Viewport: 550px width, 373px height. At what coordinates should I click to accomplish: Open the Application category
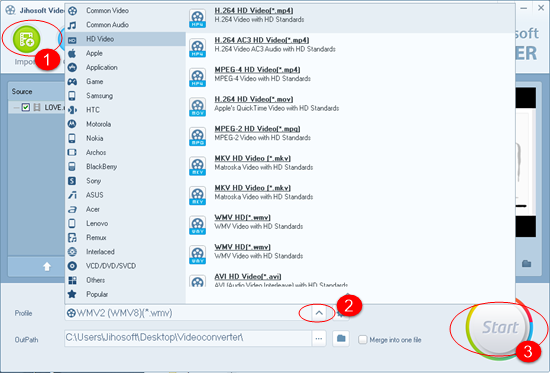pos(125,67)
